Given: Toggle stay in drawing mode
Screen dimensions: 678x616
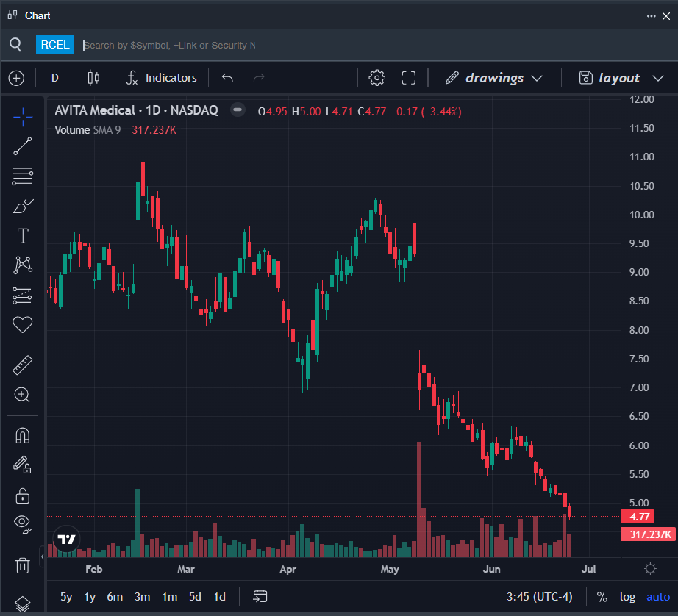Looking at the screenshot, I should pyautogui.click(x=23, y=465).
